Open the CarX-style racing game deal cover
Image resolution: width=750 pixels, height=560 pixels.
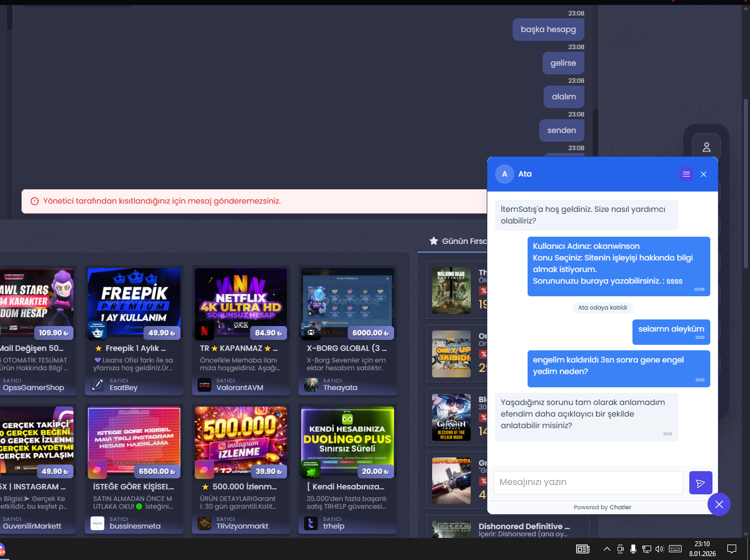[x=451, y=481]
